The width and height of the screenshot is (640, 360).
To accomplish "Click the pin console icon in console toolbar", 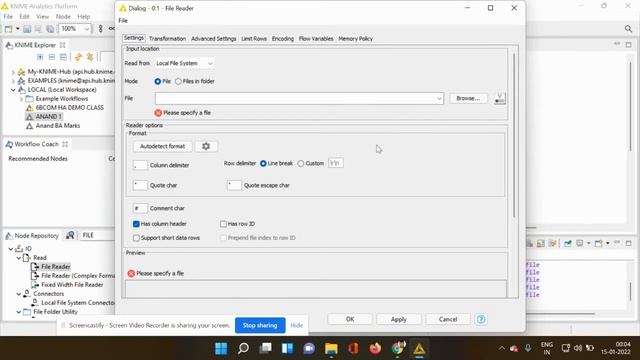I will click(x=567, y=243).
